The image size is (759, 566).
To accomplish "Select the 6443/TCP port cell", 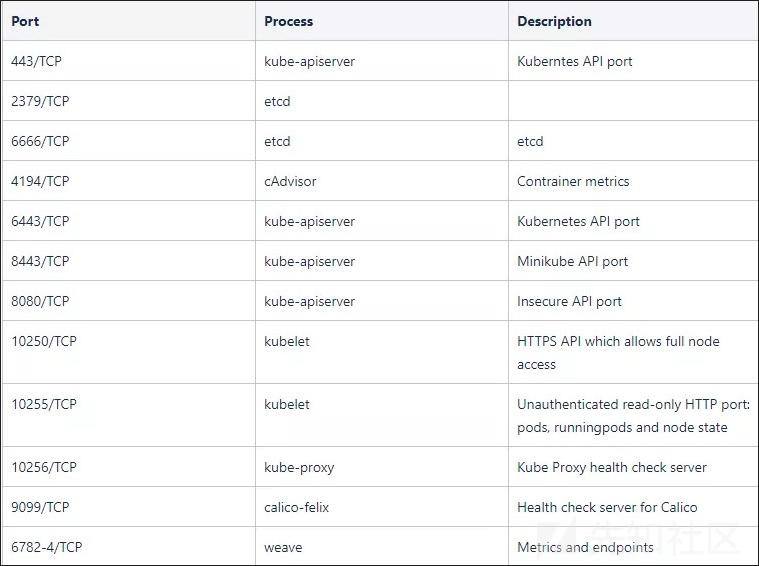I will 40,221.
